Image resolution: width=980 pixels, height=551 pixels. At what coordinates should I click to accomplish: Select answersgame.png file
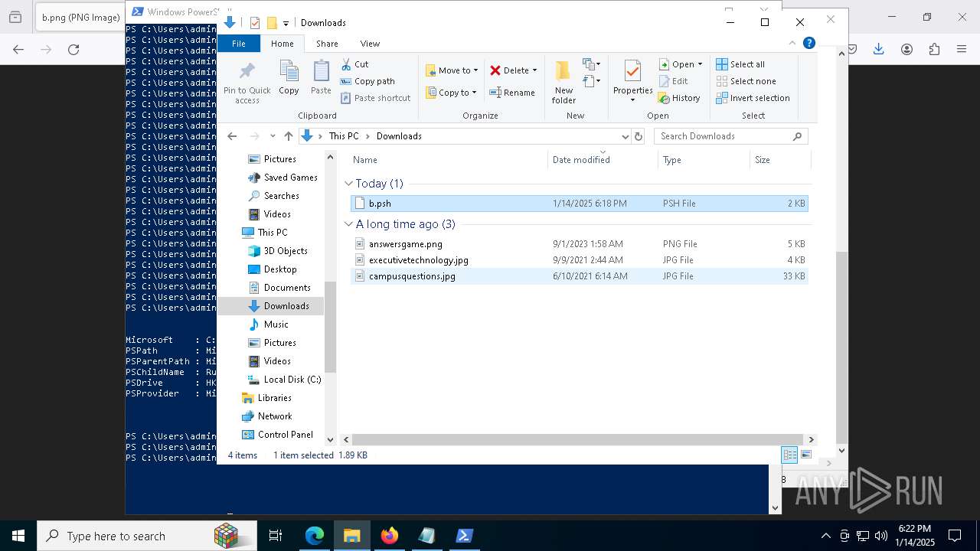(x=580, y=244)
